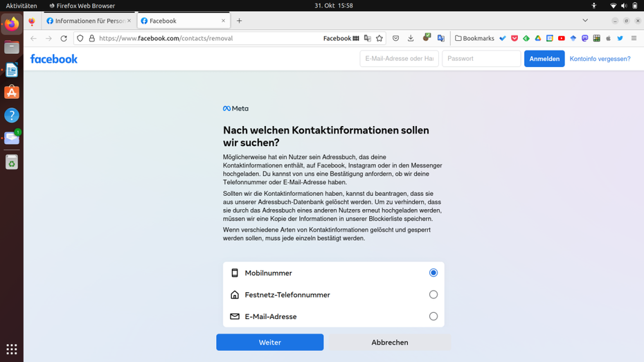The width and height of the screenshot is (644, 362).
Task: Open a new browser tab
Action: 239,21
